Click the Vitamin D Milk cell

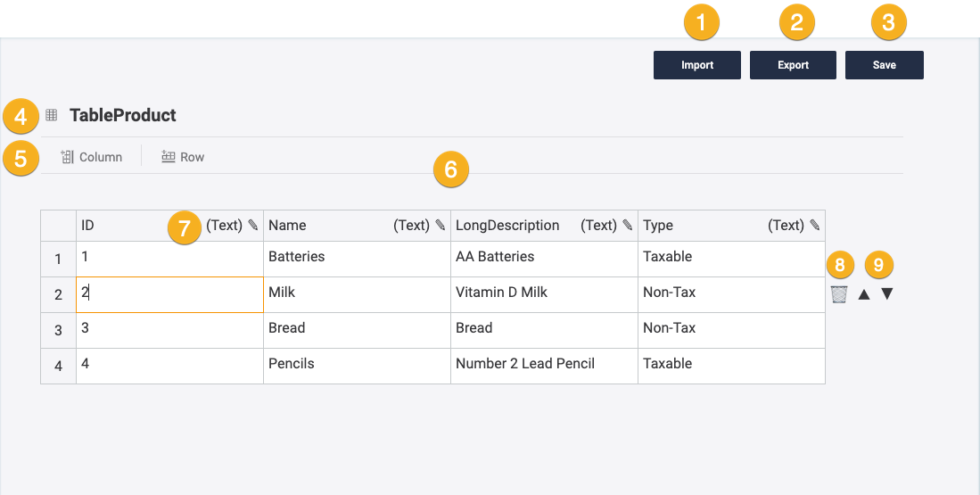pyautogui.click(x=544, y=293)
